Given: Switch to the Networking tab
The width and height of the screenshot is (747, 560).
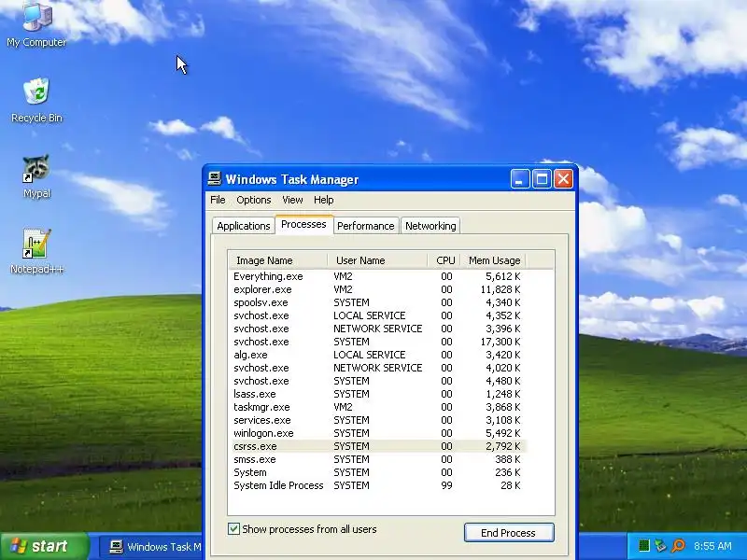Looking at the screenshot, I should 430,226.
